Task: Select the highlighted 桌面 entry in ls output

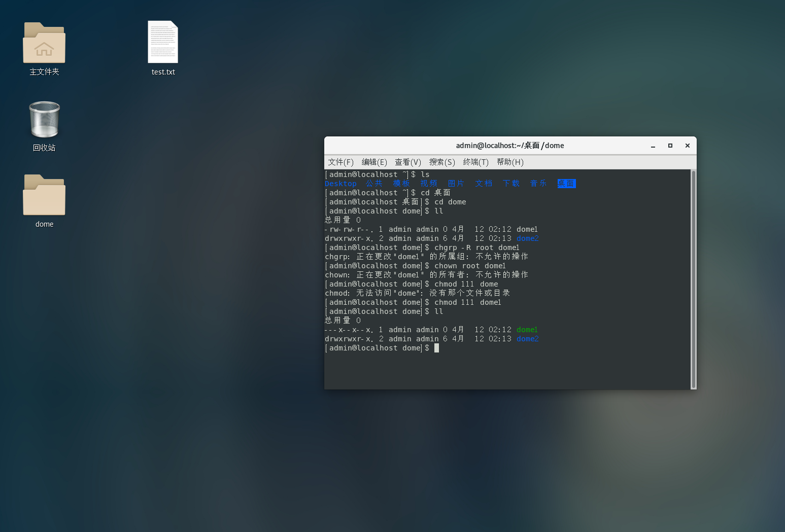Action: tap(566, 183)
